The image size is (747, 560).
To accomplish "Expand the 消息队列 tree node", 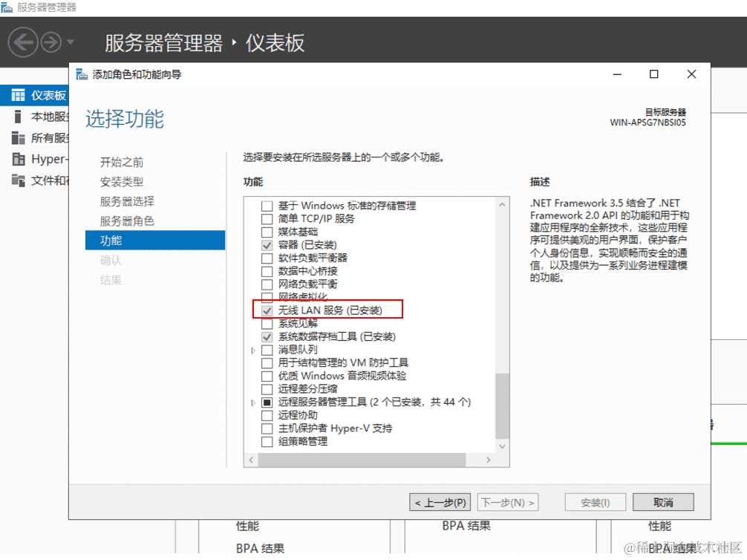I will 253,351.
